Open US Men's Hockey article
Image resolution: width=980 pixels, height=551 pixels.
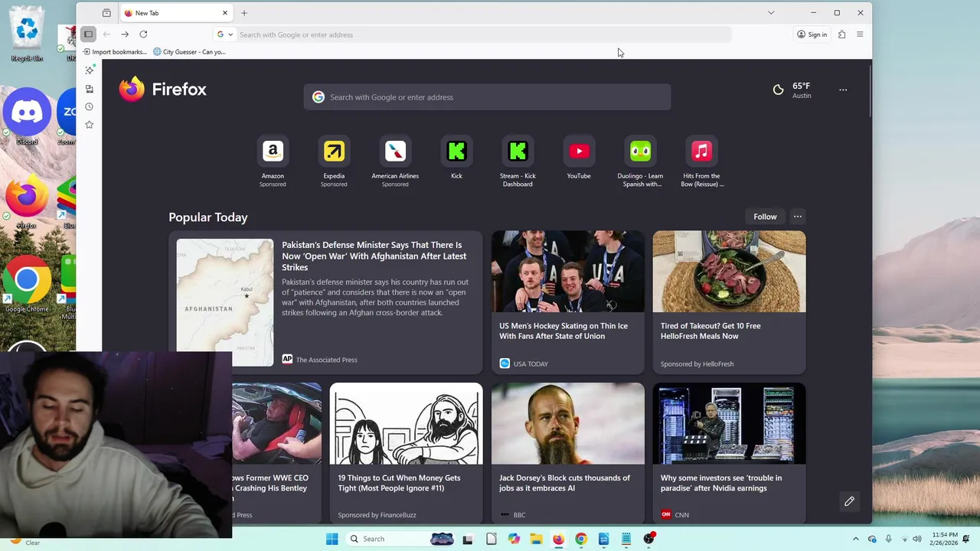(x=567, y=302)
